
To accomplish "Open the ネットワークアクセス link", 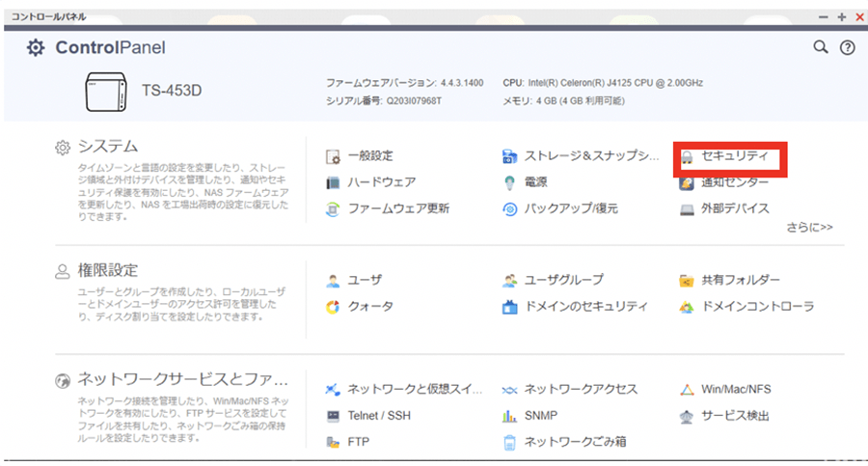I will click(x=581, y=390).
